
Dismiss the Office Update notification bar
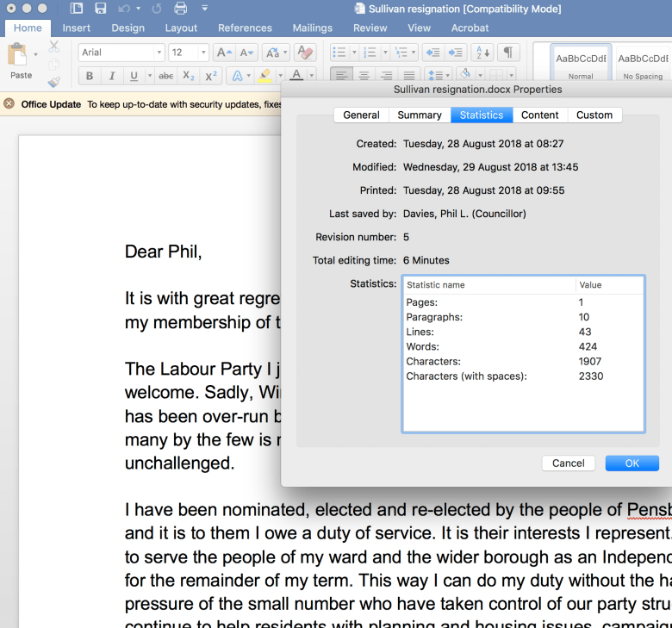(9, 103)
